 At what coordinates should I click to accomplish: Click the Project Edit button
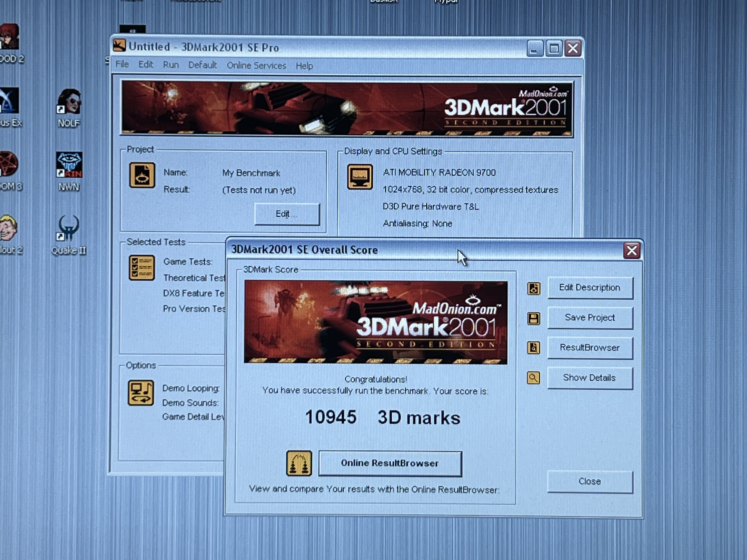287,214
